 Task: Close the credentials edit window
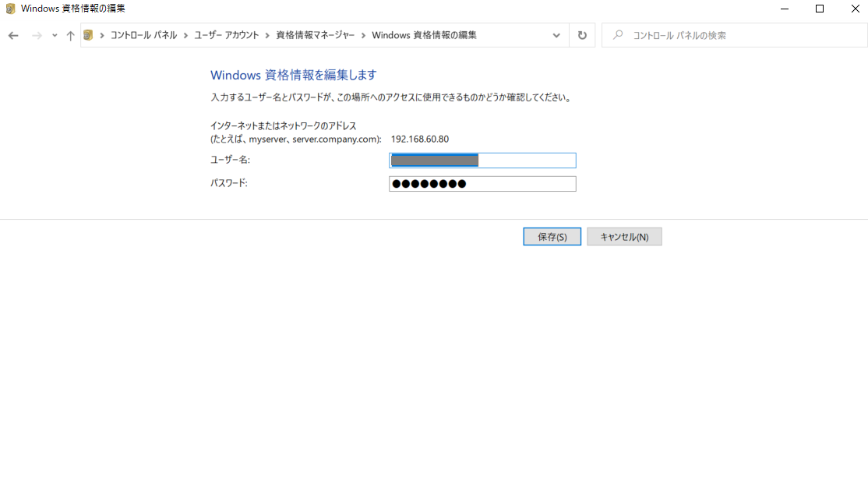(856, 9)
